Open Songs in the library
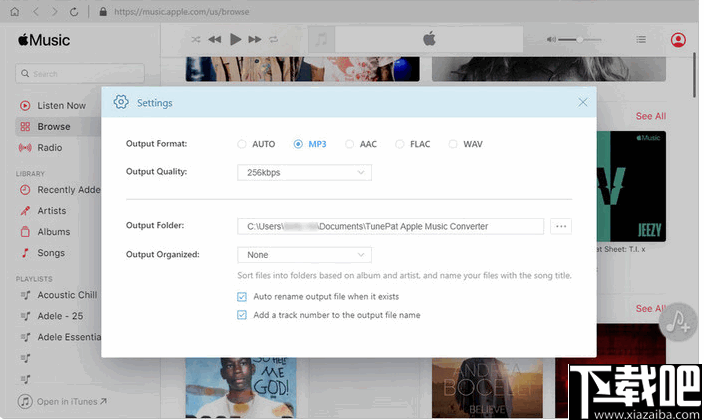This screenshot has height=420, width=704. (x=51, y=253)
